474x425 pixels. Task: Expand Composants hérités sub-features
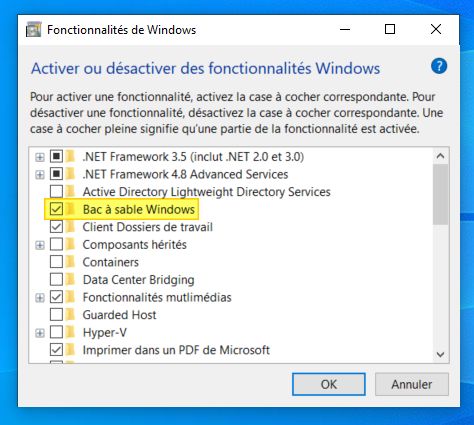[40, 245]
